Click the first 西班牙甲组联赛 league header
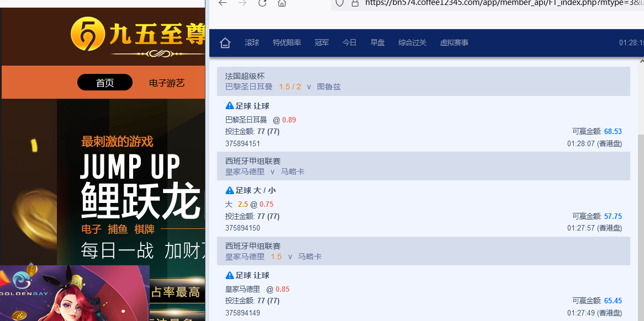The width and height of the screenshot is (644, 321). (x=252, y=160)
